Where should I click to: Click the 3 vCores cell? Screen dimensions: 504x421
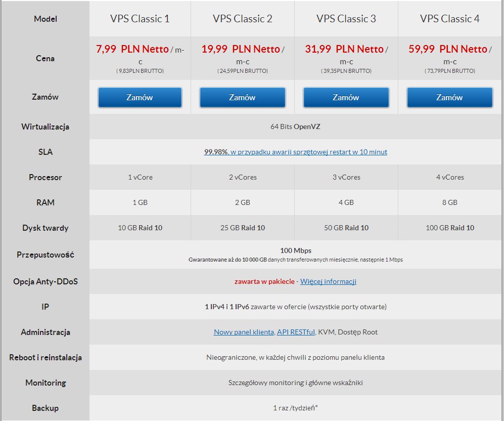tap(346, 177)
